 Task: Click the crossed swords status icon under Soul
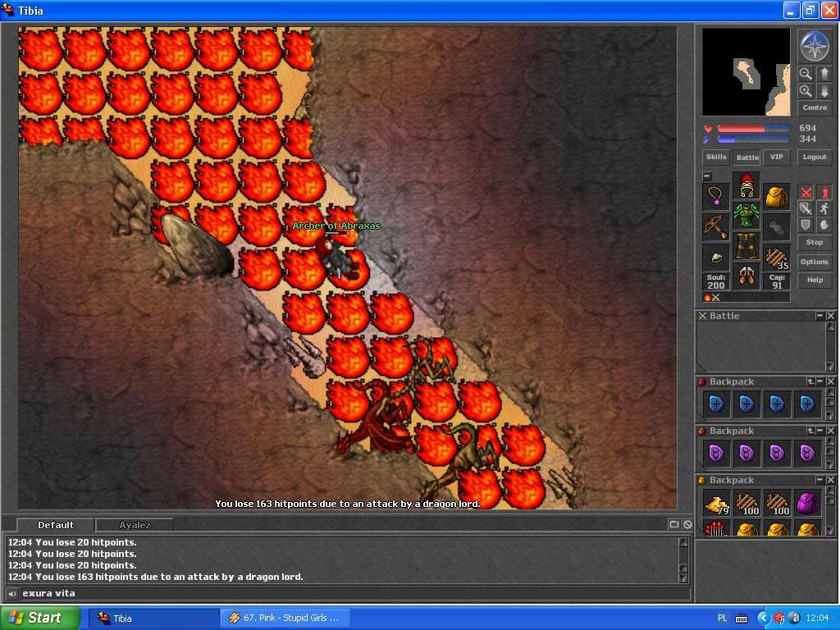click(715, 297)
